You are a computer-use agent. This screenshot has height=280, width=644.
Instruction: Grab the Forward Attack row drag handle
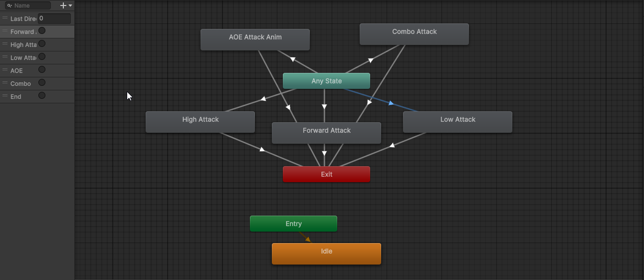point(5,31)
